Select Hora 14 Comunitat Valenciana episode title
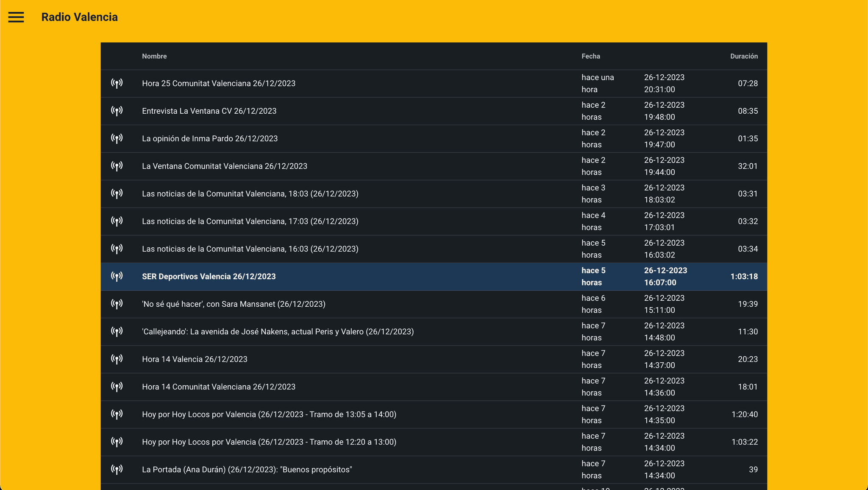The height and width of the screenshot is (490, 868). click(x=218, y=387)
